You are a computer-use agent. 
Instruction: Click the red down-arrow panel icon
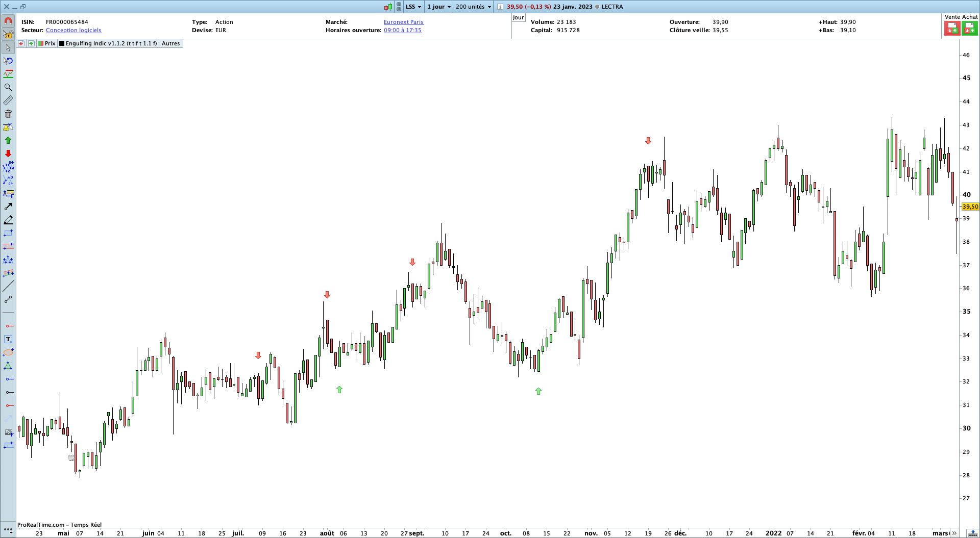(21, 43)
